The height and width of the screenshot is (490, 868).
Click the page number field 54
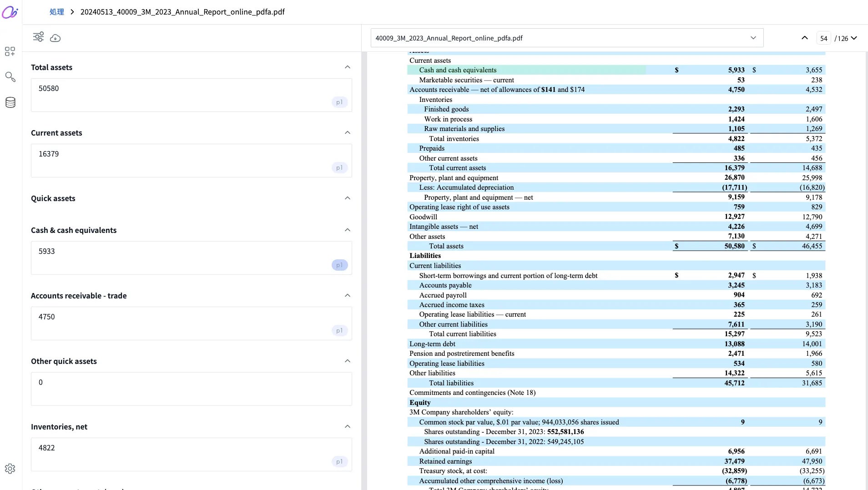click(x=823, y=39)
